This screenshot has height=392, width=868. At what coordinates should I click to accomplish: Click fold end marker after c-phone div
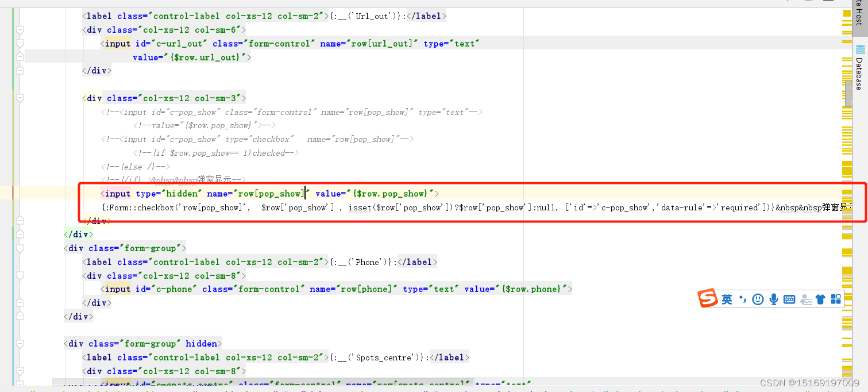point(20,303)
